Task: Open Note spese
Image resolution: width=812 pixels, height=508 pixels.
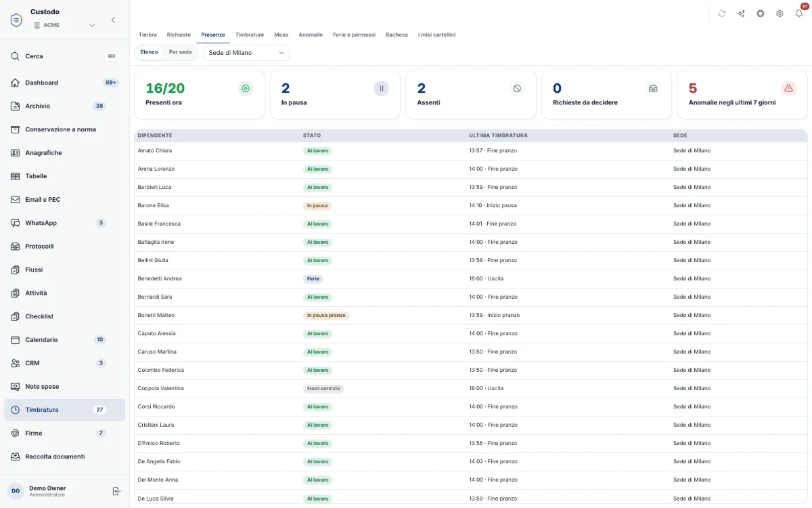Action: (64, 387)
